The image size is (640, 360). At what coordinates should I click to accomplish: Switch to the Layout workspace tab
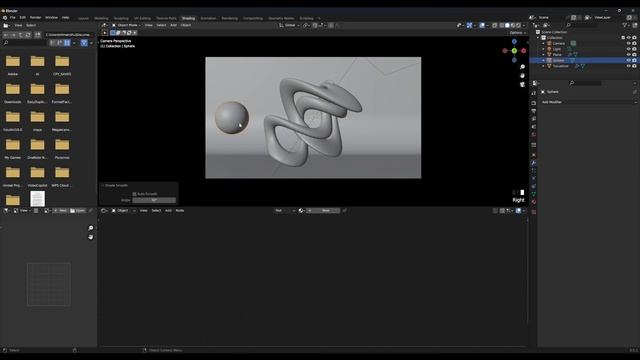pos(83,18)
